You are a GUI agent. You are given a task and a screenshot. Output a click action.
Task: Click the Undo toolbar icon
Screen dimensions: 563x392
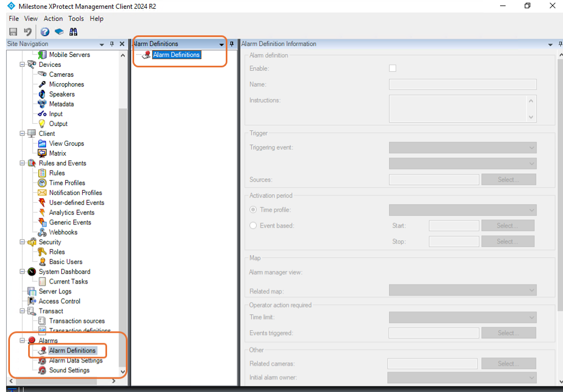[28, 31]
